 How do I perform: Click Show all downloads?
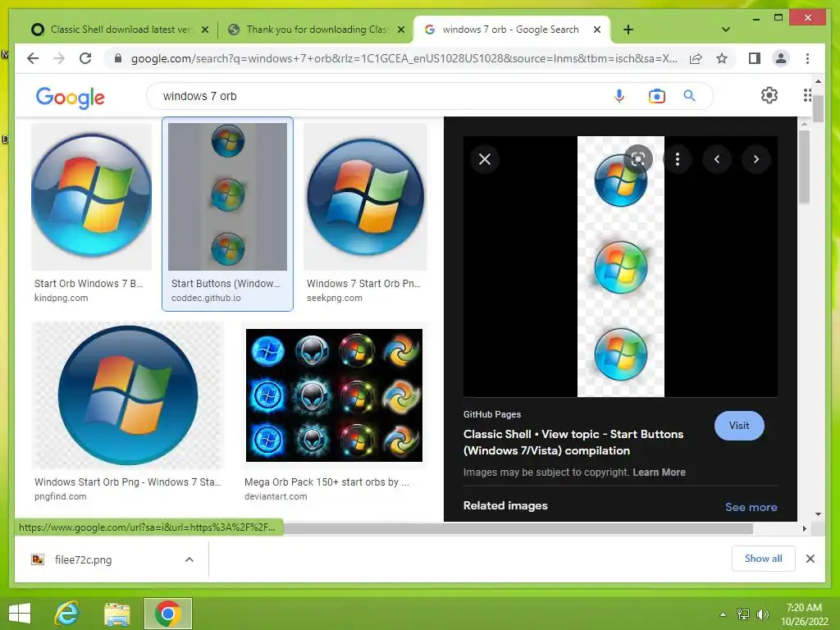click(x=763, y=559)
